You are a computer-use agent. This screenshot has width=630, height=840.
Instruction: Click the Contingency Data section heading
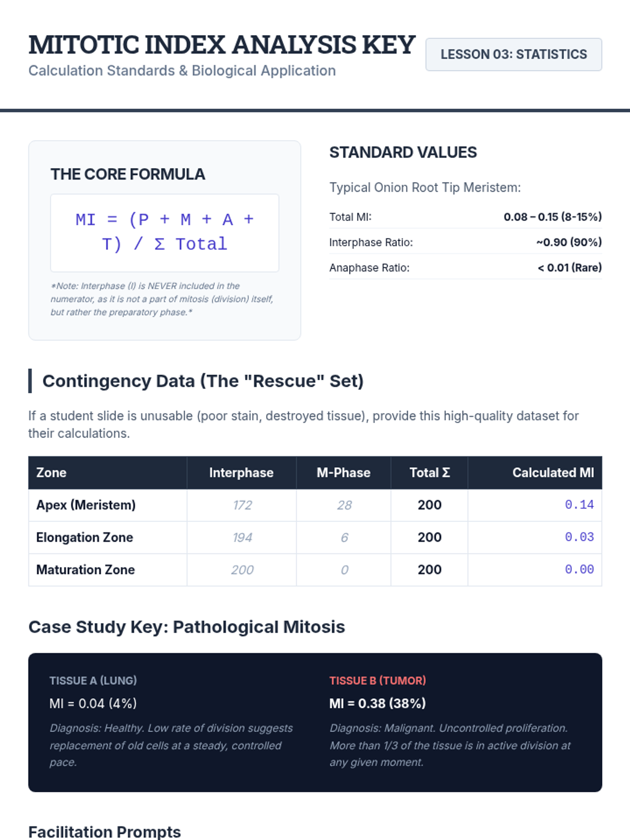click(x=203, y=381)
